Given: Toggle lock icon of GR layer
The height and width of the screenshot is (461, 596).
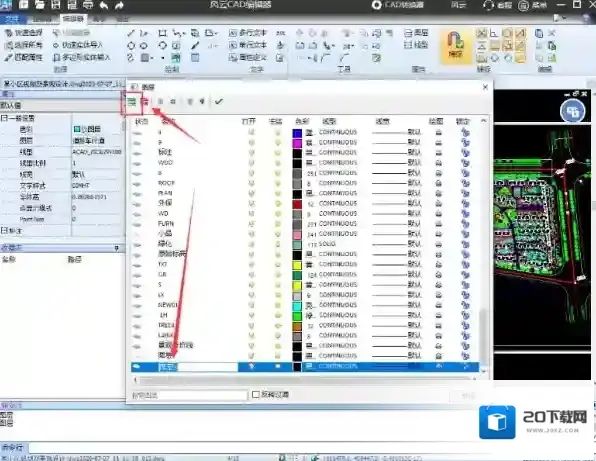Looking at the screenshot, I should (465, 274).
